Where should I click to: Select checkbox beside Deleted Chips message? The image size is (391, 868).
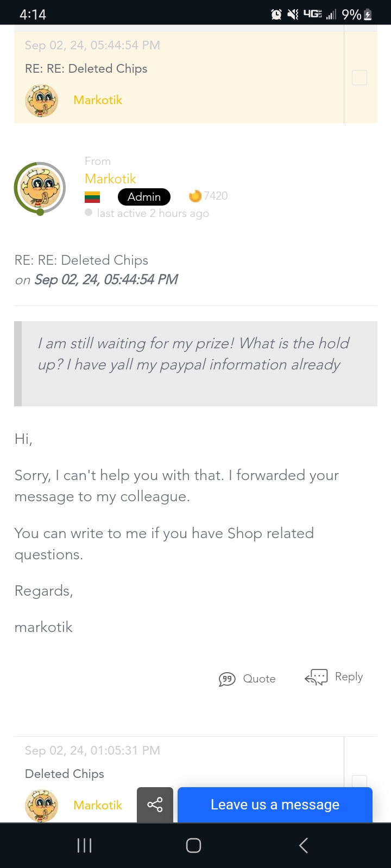coord(360,781)
